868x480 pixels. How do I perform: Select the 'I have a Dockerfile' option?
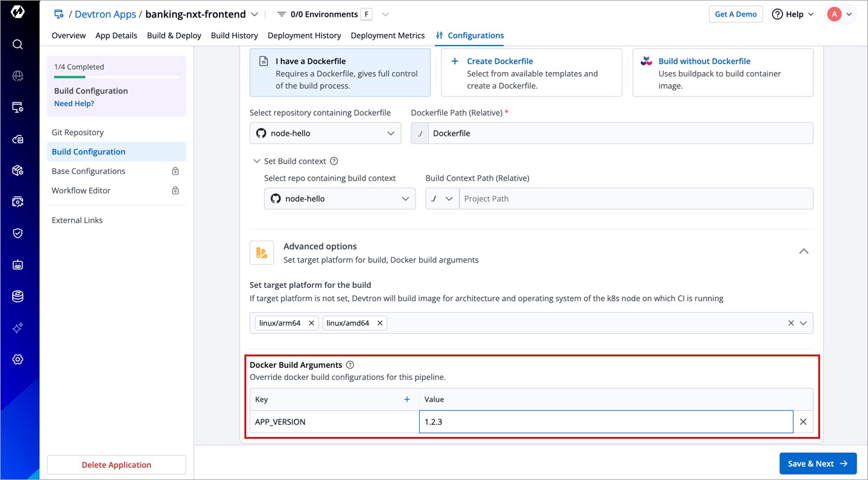click(340, 73)
